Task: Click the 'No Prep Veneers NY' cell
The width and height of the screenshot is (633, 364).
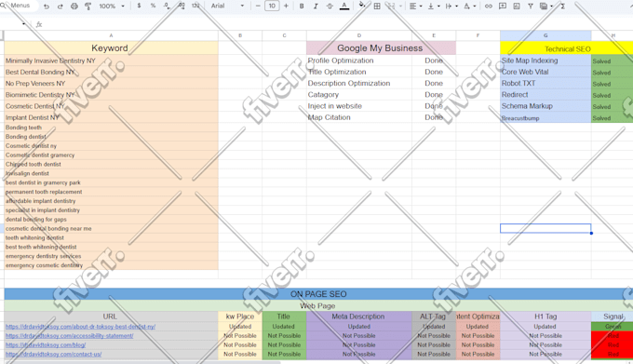Action: point(111,84)
